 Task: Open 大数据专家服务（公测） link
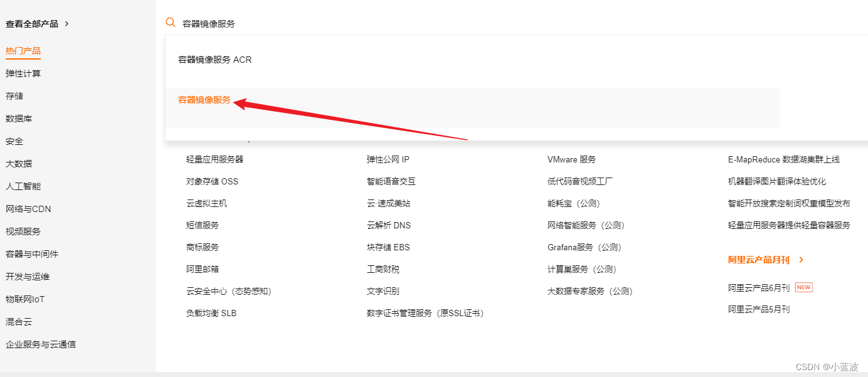[590, 291]
